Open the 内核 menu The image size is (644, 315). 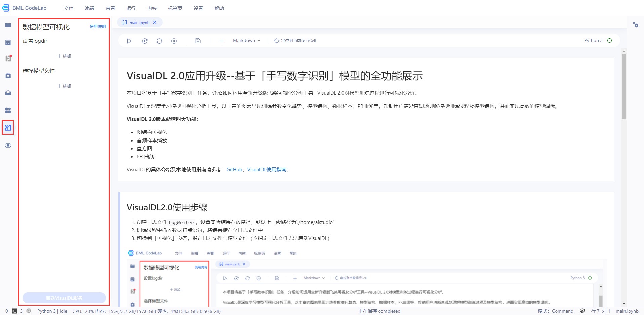152,8
